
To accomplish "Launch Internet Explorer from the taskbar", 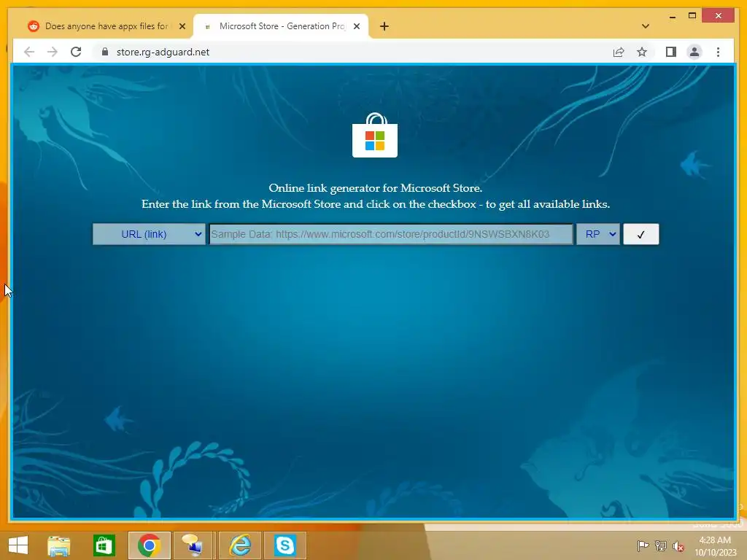I will click(x=239, y=545).
